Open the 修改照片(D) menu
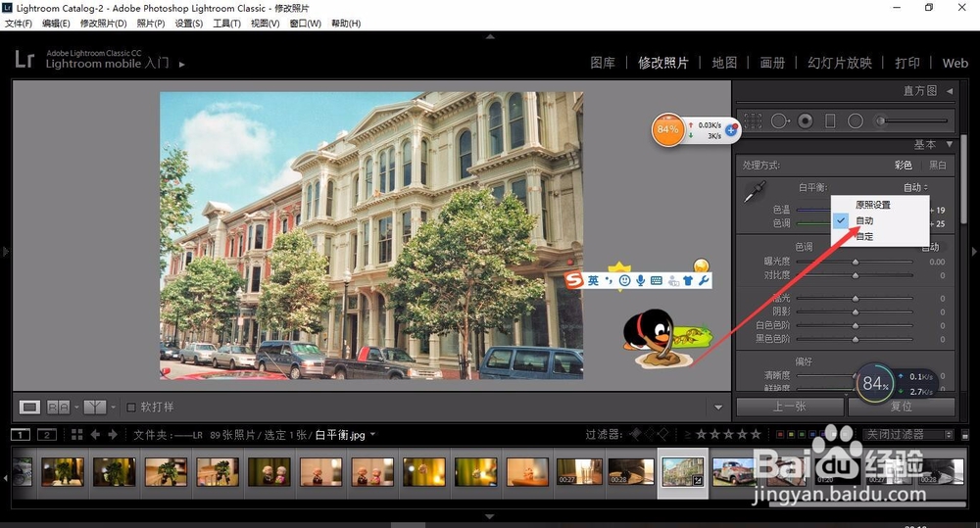The height and width of the screenshot is (528, 980). pyautogui.click(x=103, y=24)
